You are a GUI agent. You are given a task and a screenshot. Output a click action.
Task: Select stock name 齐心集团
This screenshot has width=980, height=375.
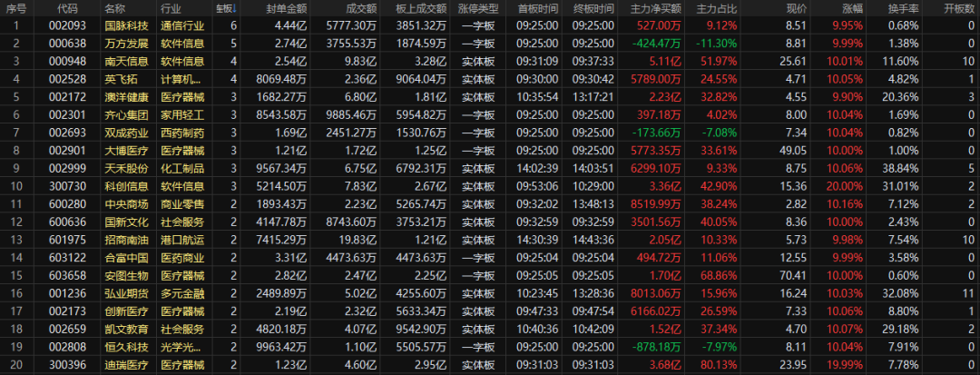pos(127,115)
